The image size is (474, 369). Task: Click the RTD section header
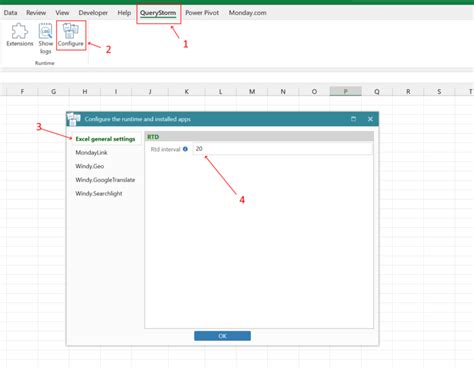[x=259, y=137]
